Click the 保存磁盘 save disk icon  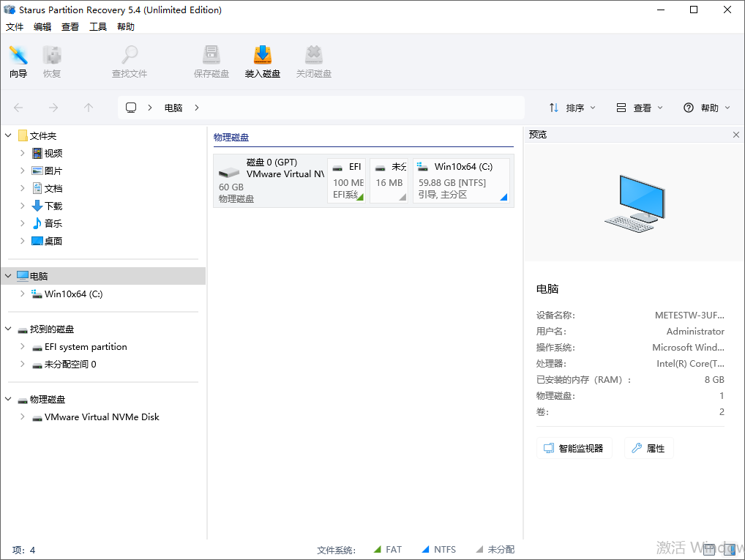(x=211, y=61)
